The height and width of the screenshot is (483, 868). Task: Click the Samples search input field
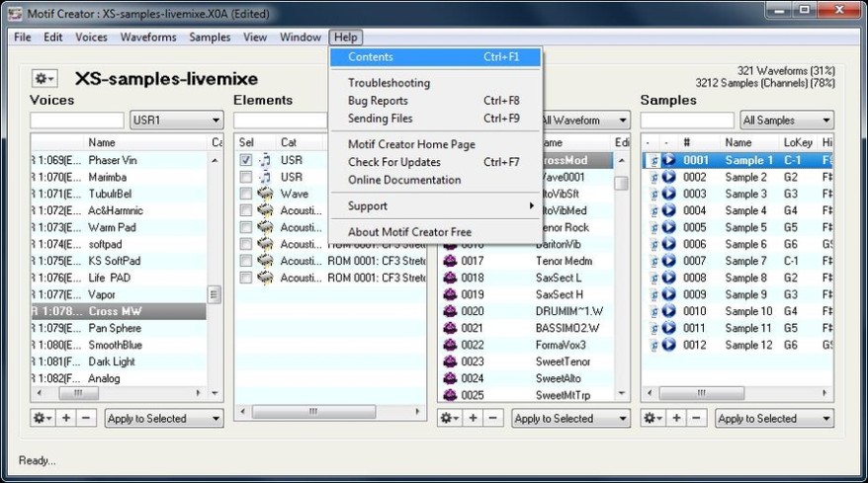click(687, 121)
